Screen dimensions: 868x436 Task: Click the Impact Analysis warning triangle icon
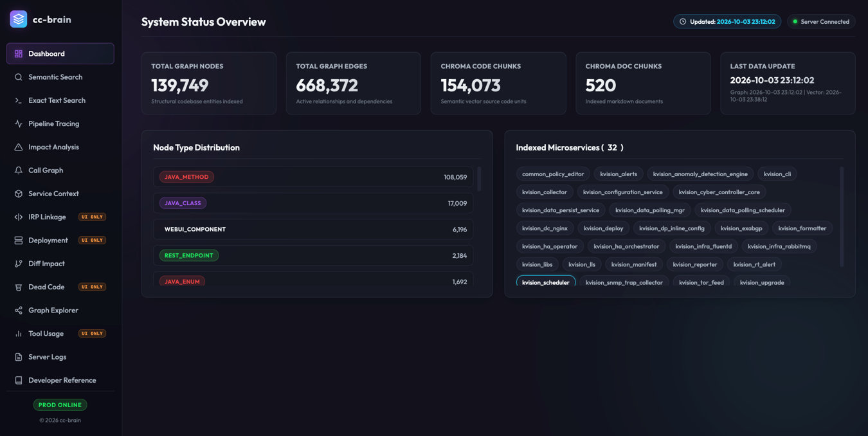pos(19,147)
